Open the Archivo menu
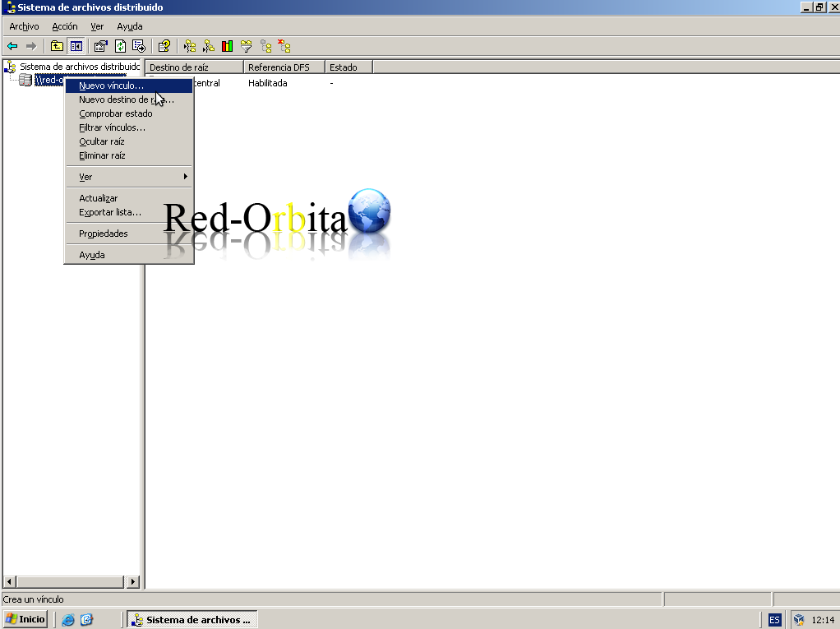This screenshot has height=629, width=840. [24, 26]
